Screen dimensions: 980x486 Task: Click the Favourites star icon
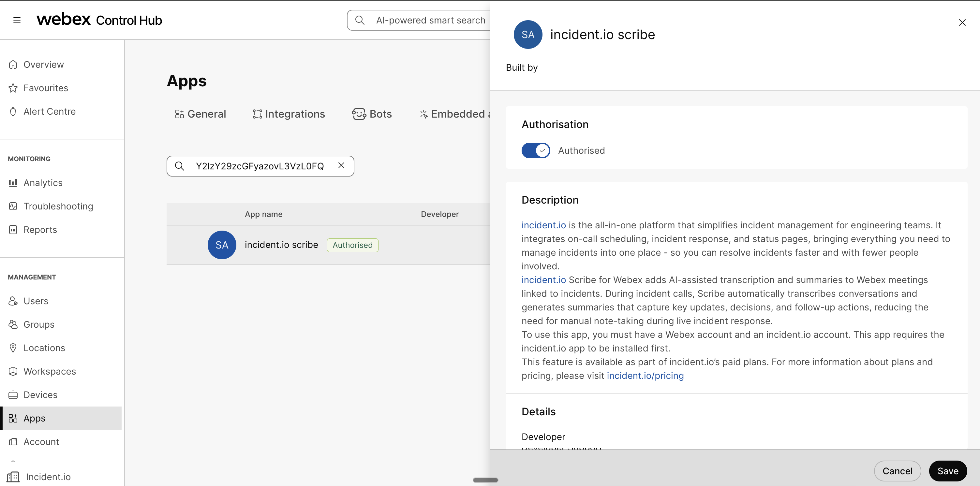click(x=13, y=88)
